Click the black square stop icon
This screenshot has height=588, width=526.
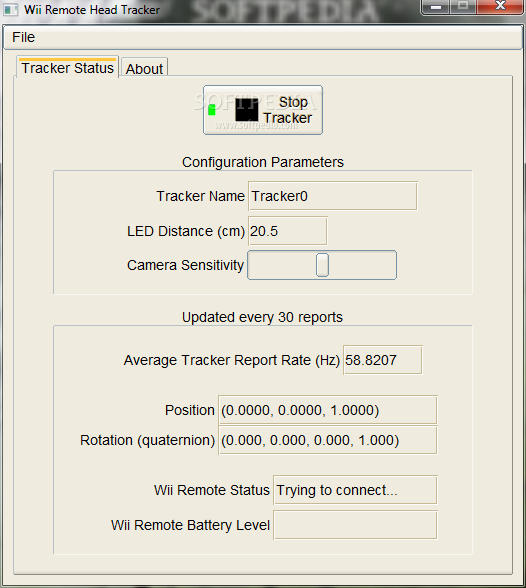(x=247, y=110)
